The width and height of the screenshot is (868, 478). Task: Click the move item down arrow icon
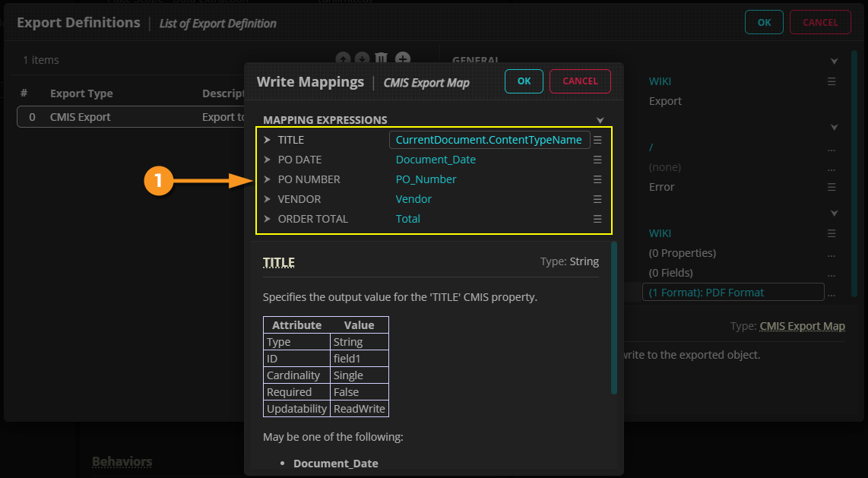click(363, 59)
